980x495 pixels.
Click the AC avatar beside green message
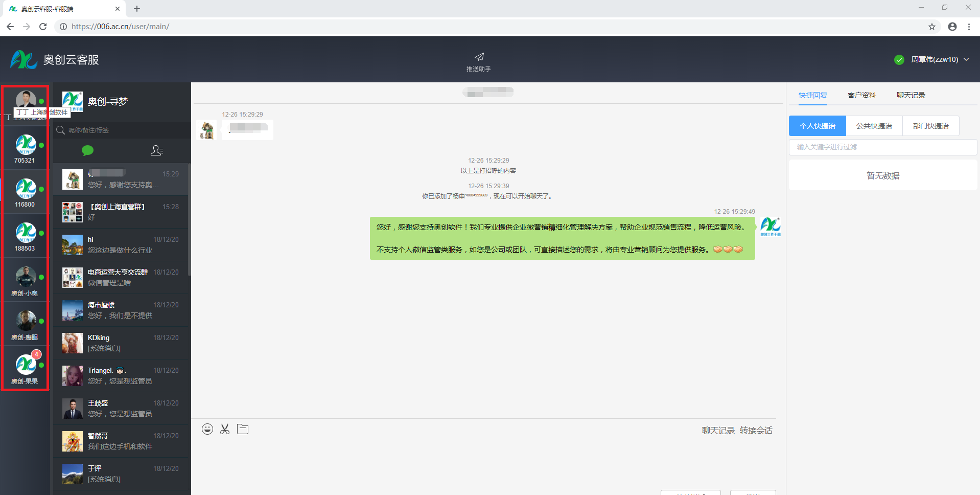(771, 227)
